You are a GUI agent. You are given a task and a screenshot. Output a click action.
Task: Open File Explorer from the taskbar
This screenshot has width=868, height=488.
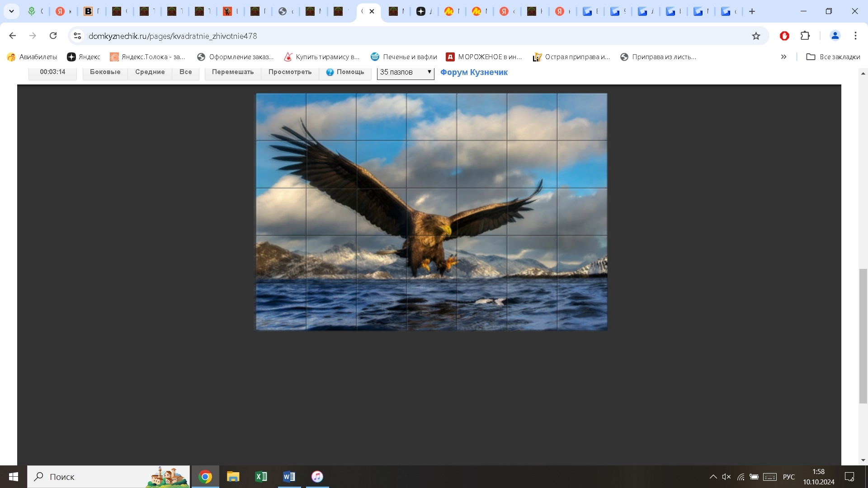pos(233,477)
